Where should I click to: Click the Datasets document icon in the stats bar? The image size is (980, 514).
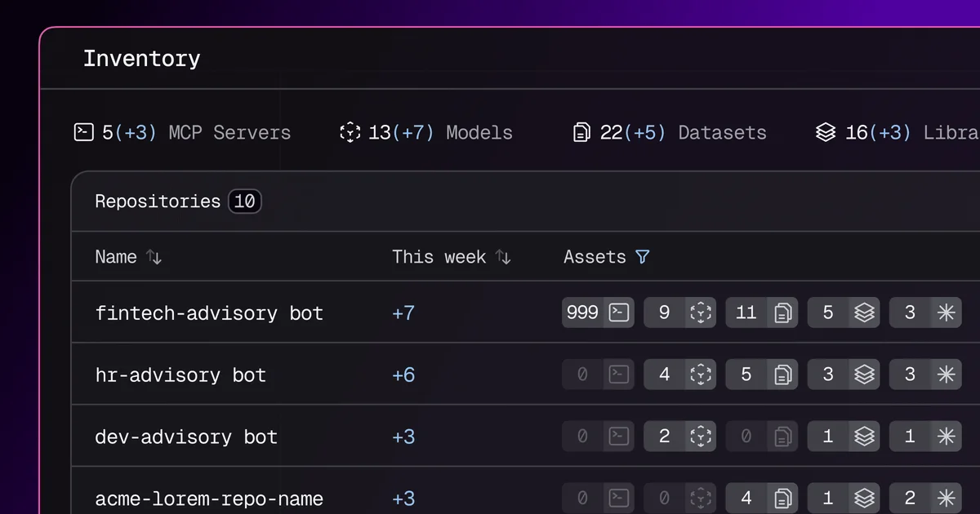pos(581,132)
